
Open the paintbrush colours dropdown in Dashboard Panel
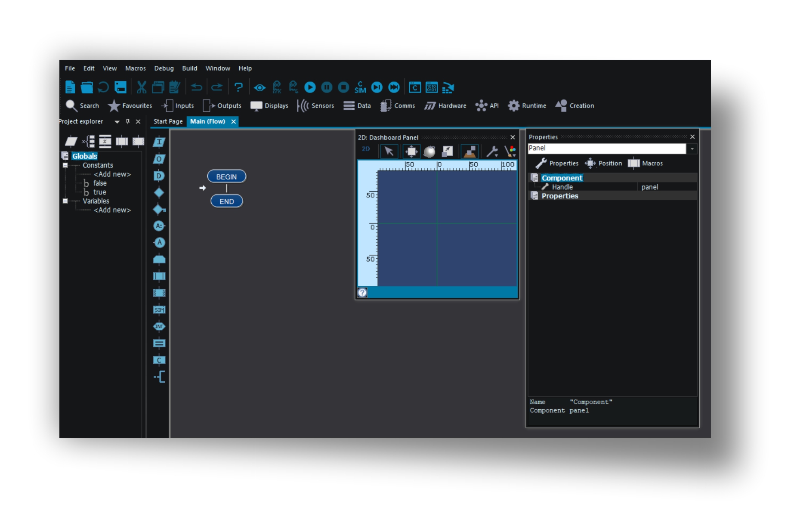[510, 152]
